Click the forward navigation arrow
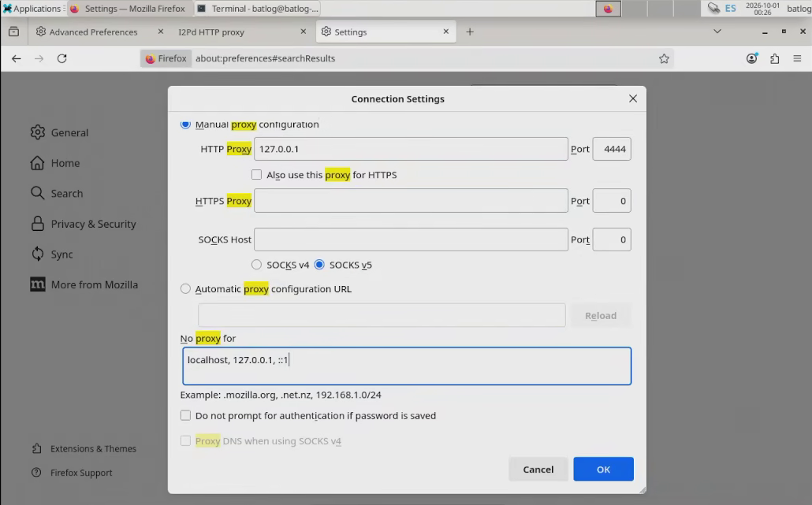This screenshot has height=505, width=812. coord(39,58)
